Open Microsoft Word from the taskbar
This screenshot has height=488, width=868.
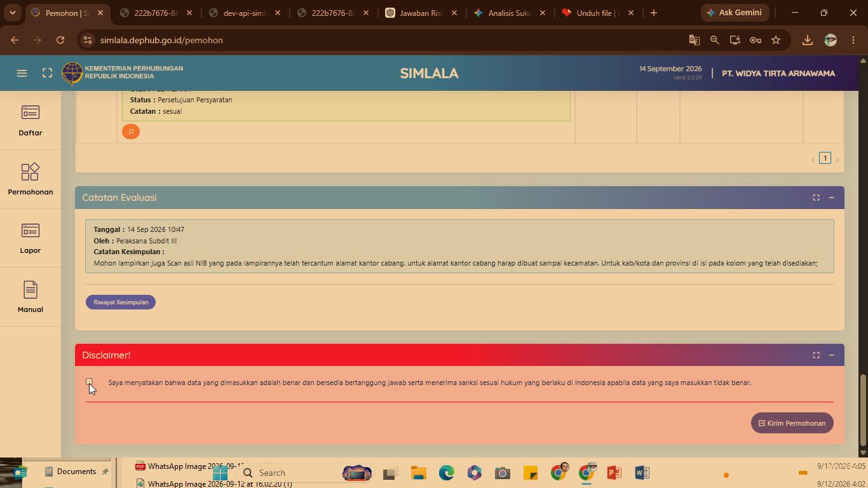pyautogui.click(x=642, y=473)
